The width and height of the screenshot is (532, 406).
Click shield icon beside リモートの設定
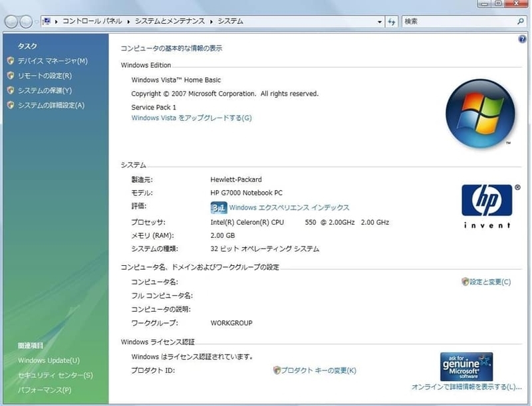point(11,76)
